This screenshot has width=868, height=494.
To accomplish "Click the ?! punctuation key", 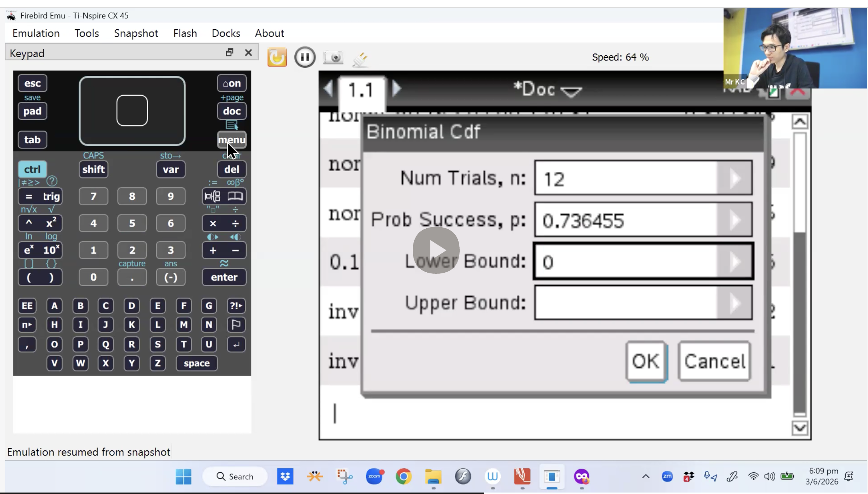I will point(236,306).
